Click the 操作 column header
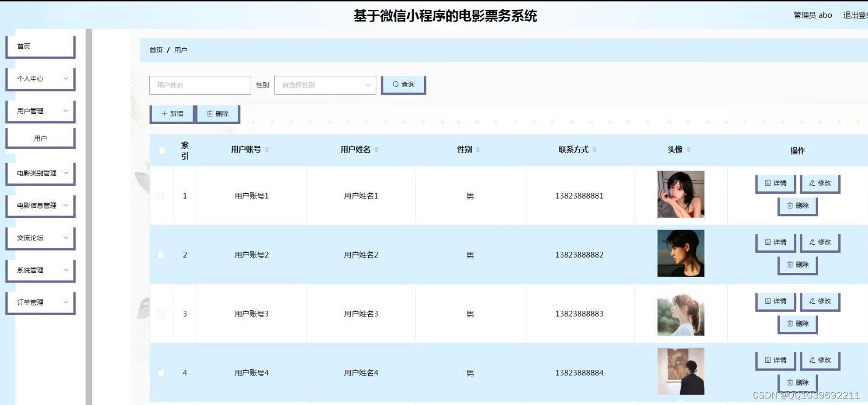Image resolution: width=868 pixels, height=405 pixels. coord(798,151)
